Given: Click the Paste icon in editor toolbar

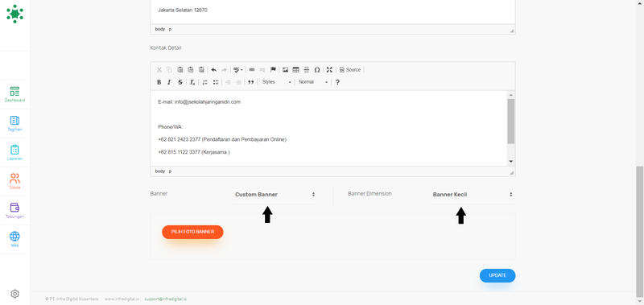Looking at the screenshot, I should [x=180, y=70].
